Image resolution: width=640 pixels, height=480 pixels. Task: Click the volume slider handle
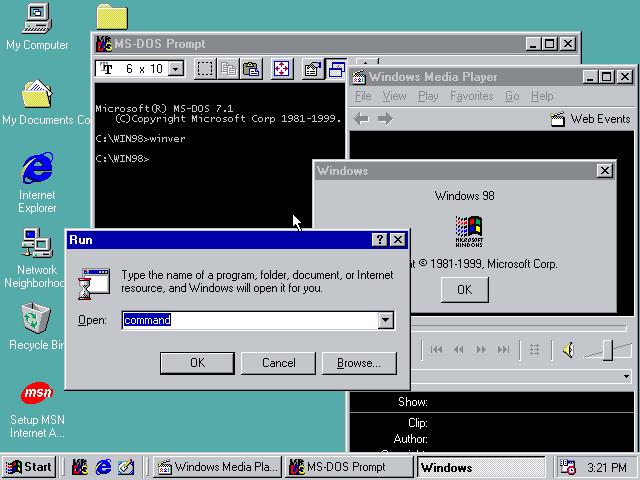(x=608, y=349)
